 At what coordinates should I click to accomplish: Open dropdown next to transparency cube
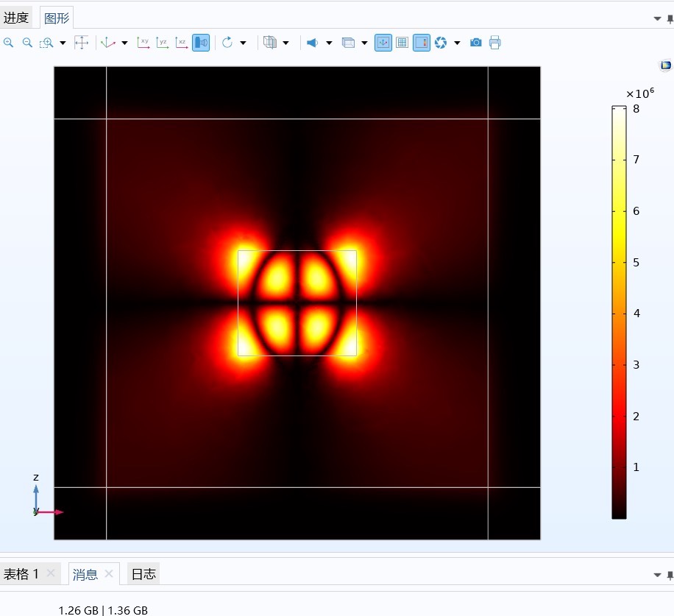[x=285, y=43]
